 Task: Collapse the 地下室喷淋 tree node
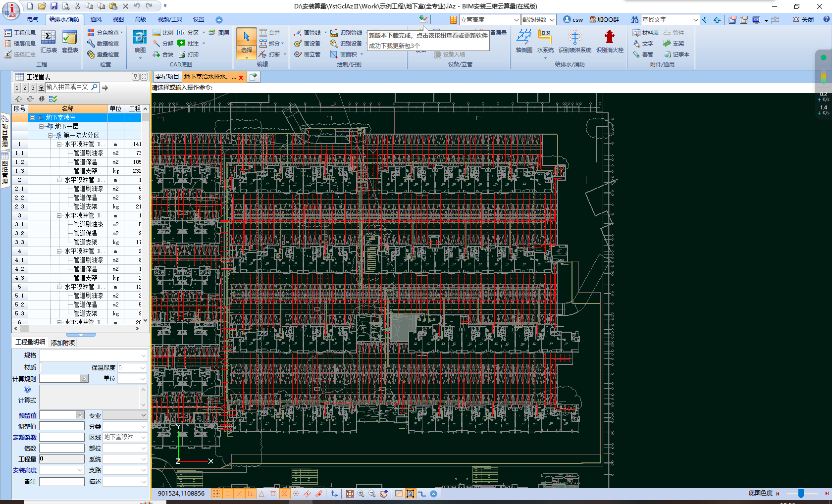(x=33, y=118)
